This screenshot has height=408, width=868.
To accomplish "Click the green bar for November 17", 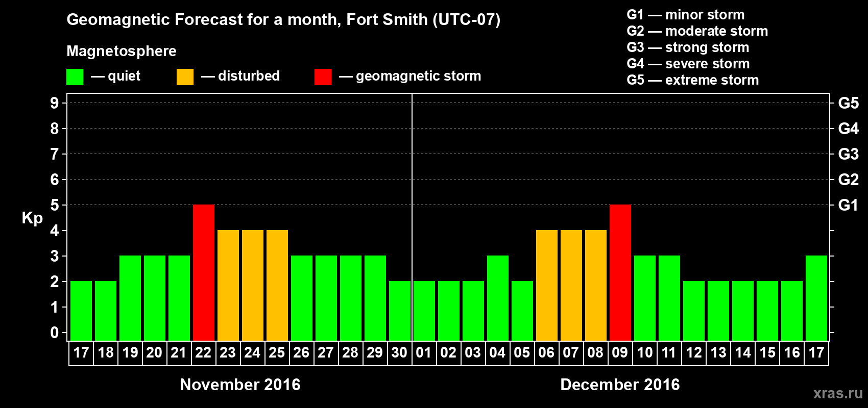I will point(81,311).
